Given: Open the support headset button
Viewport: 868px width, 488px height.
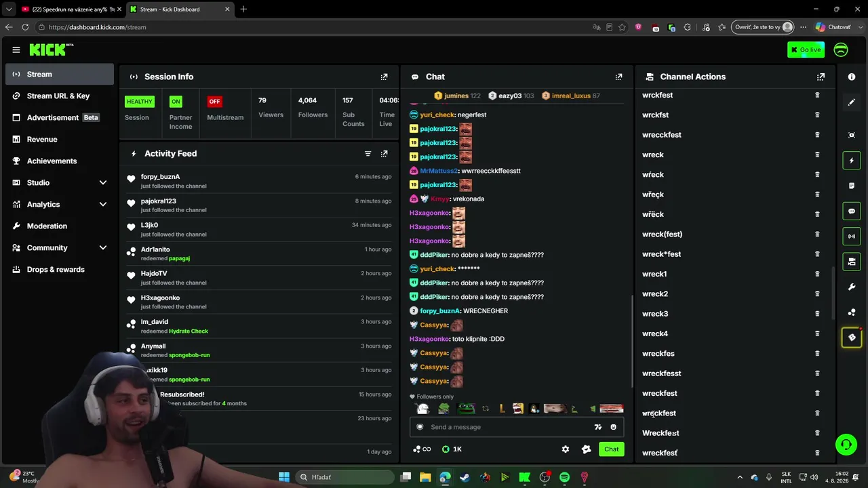Looking at the screenshot, I should click(846, 445).
